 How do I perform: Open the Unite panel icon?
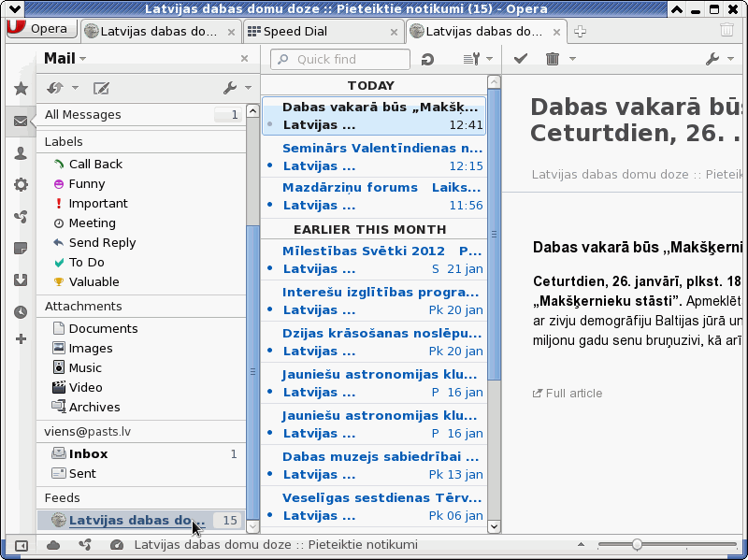click(21, 217)
